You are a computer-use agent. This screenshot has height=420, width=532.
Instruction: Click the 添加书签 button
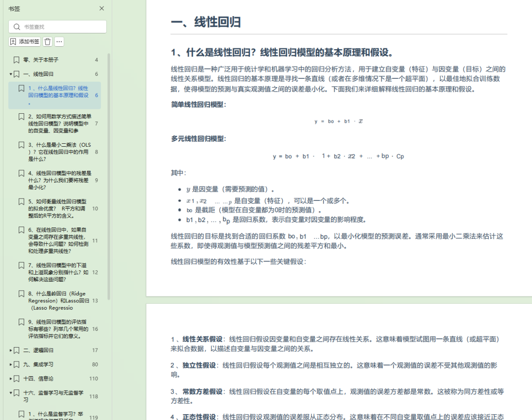[25, 42]
